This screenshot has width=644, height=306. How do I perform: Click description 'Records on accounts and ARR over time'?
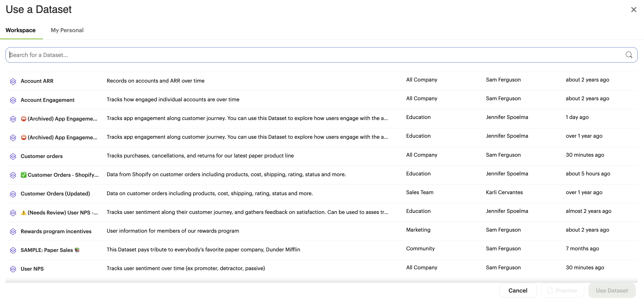155,81
